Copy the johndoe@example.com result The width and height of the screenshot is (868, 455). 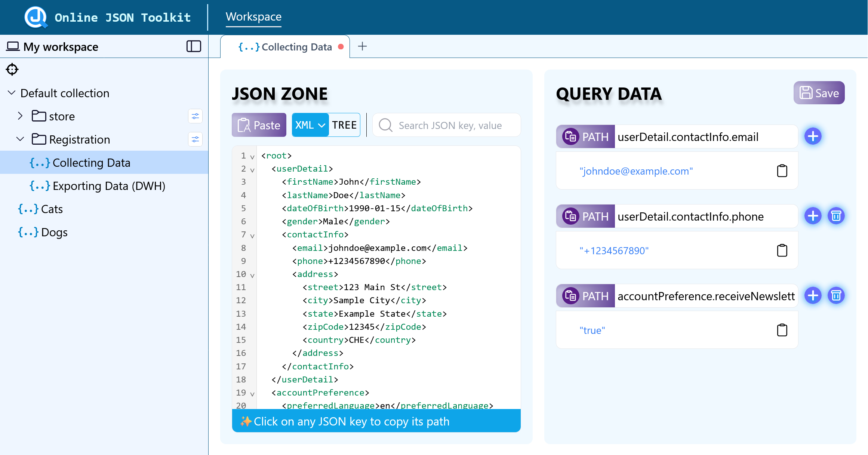(782, 171)
